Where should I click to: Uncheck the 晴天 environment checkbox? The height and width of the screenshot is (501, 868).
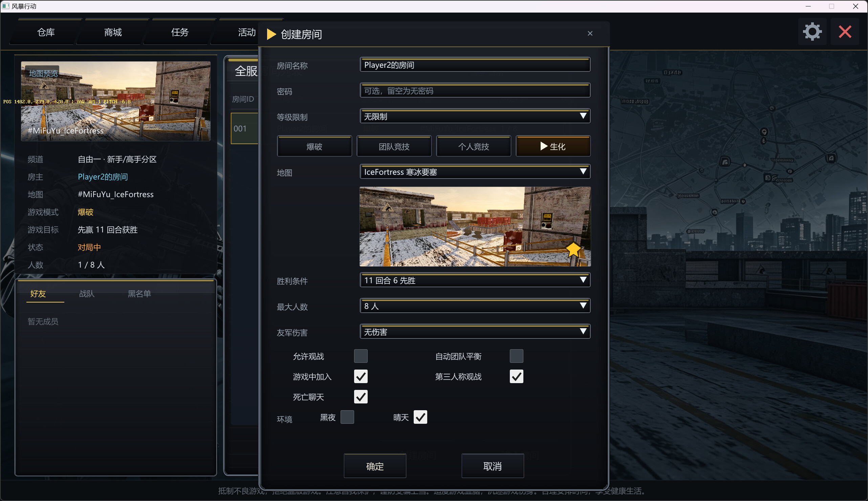coord(420,417)
